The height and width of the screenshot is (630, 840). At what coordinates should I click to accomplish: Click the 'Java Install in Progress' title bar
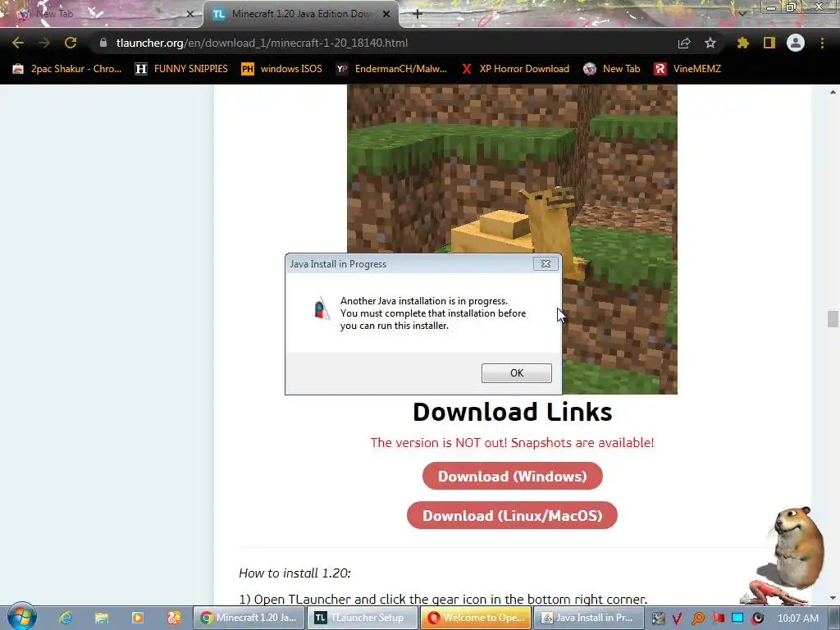pos(409,263)
